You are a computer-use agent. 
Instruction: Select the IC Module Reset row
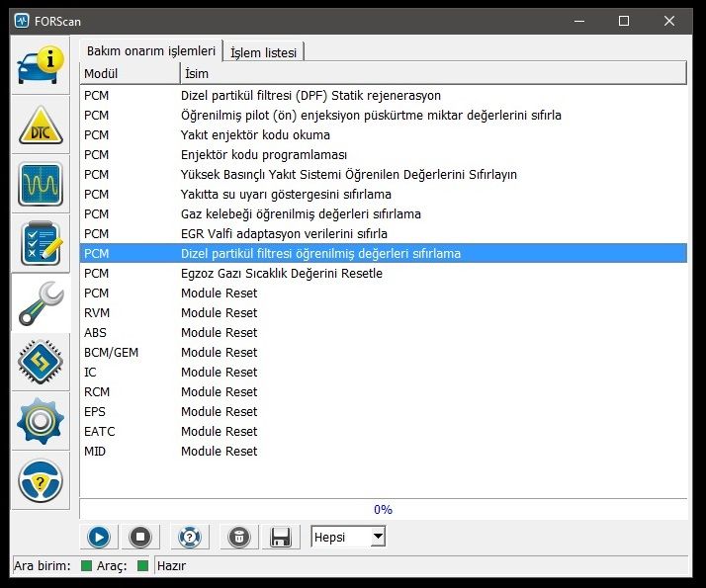pos(384,372)
